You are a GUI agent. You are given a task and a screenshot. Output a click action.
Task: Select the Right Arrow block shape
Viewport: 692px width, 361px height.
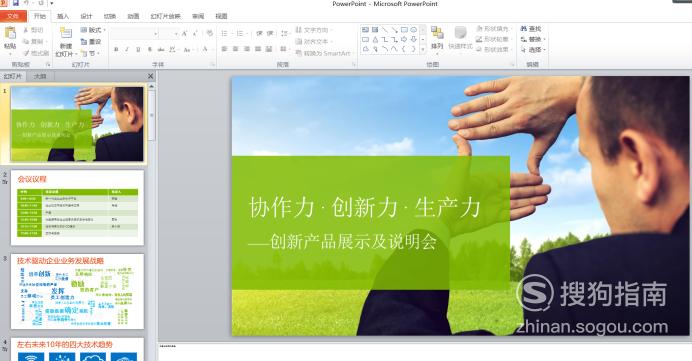[x=404, y=40]
